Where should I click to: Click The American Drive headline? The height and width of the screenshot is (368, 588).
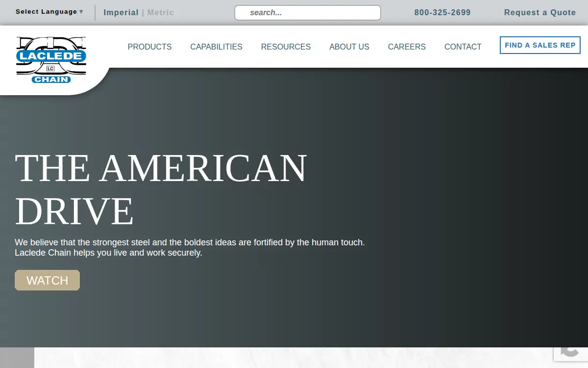161,189
